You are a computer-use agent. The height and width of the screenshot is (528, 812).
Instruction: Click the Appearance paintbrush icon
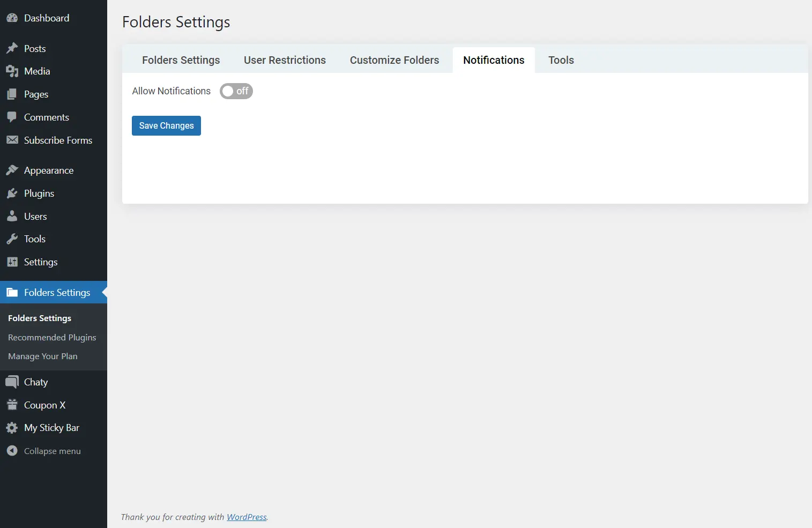pyautogui.click(x=12, y=170)
